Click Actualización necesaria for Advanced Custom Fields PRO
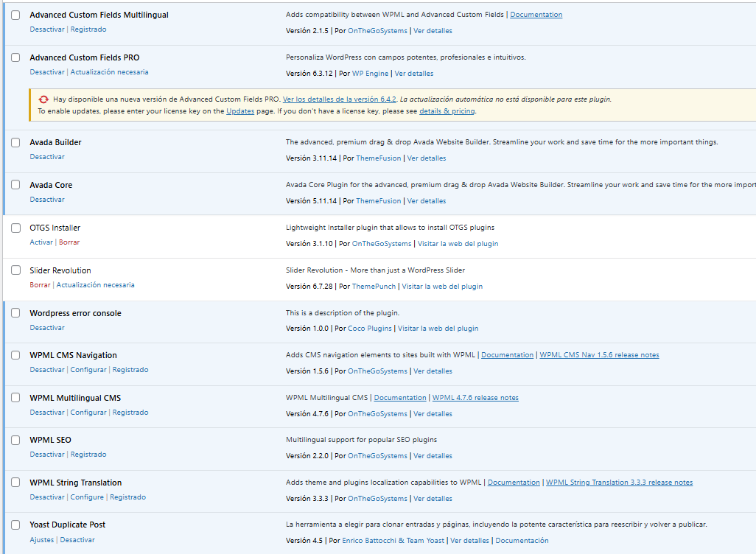 point(110,72)
